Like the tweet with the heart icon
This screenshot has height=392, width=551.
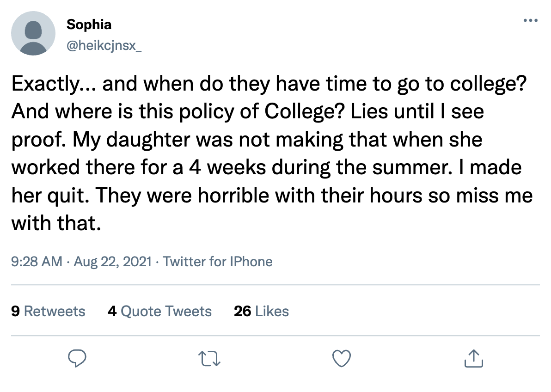pyautogui.click(x=342, y=359)
